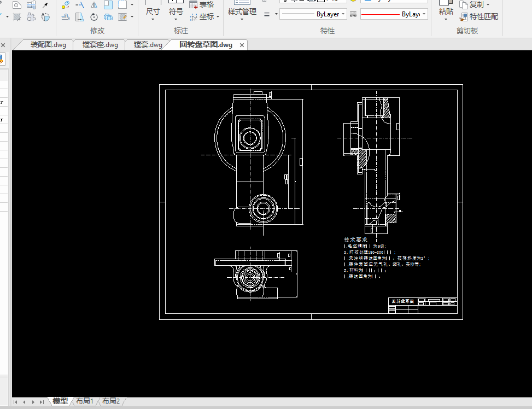The width and height of the screenshot is (532, 409).
Task: Expand the 复制 copy dropdown arrow
Action: pos(488,5)
